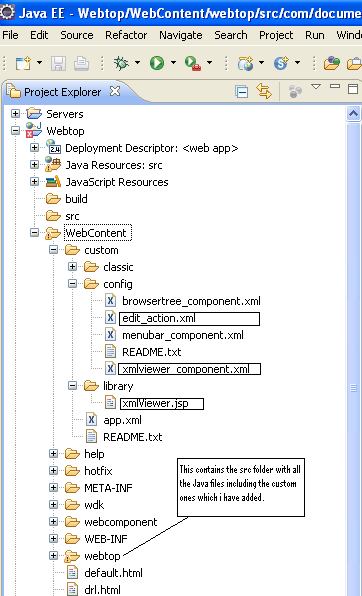Screen dimensions: 362x596
Task: Close the Project Explorer tab
Action: pyautogui.click(x=115, y=91)
